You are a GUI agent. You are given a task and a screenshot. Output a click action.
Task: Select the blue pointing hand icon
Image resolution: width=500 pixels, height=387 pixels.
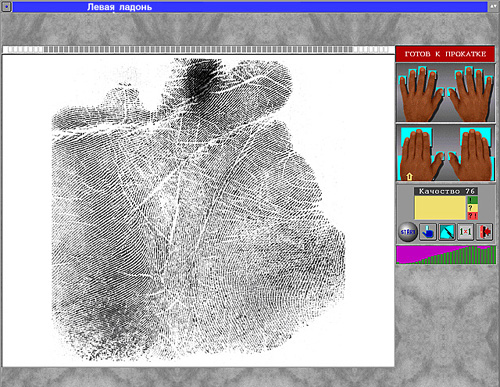(428, 232)
